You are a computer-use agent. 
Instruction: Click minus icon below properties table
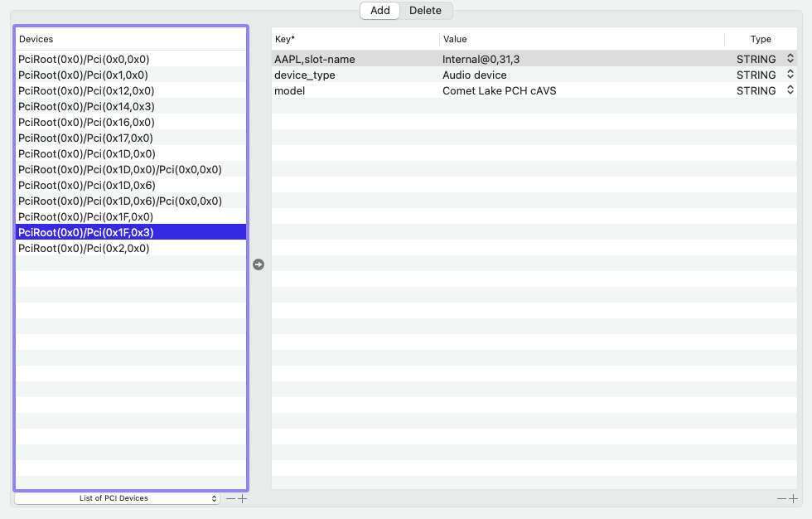pos(781,498)
